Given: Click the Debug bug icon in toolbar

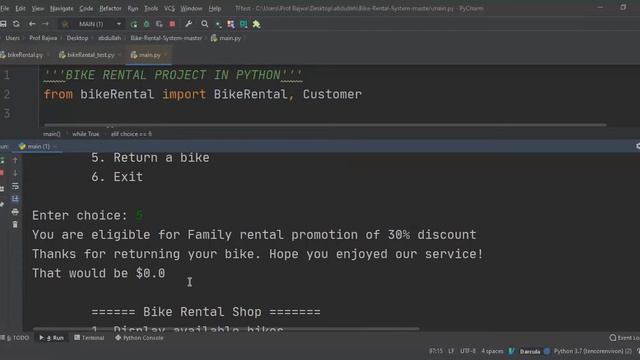Looking at the screenshot, I should (147, 24).
